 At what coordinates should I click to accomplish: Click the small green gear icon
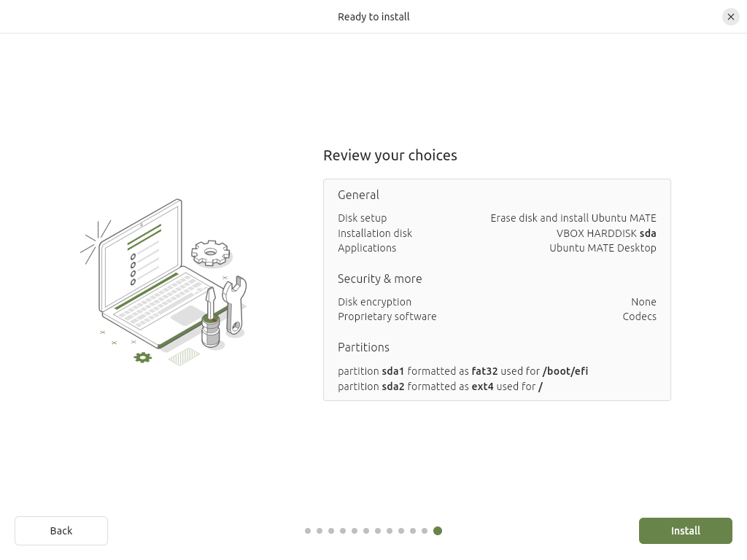pyautogui.click(x=143, y=357)
